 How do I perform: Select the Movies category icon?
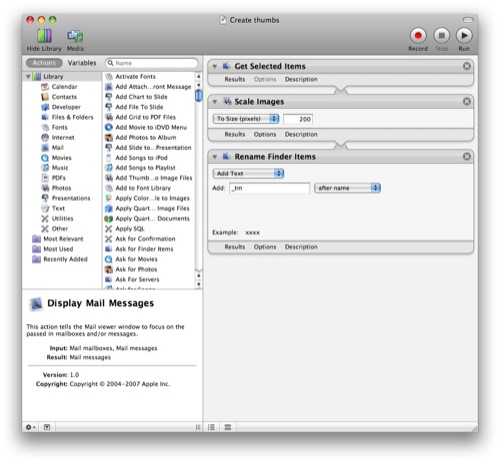[45, 158]
